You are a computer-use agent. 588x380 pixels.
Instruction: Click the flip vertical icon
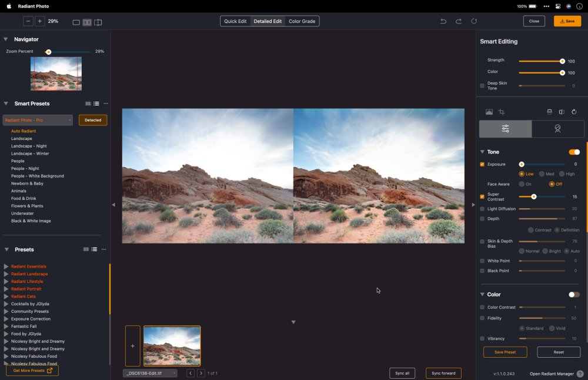tap(549, 112)
